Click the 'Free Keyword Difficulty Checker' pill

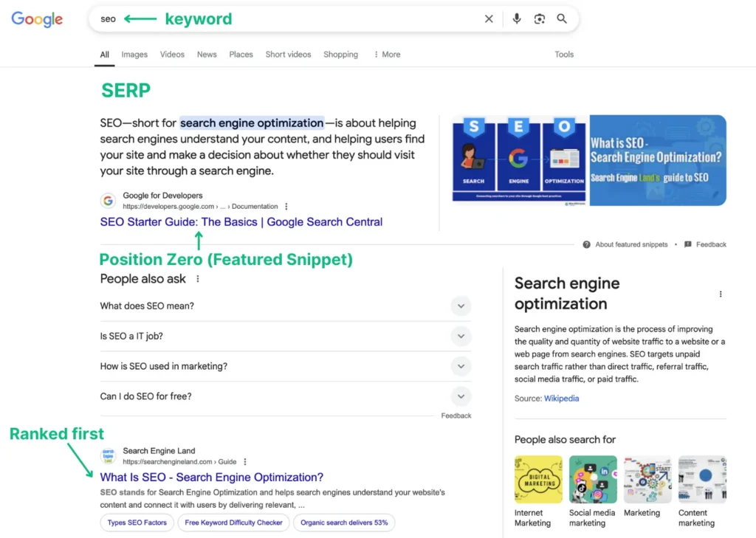(x=233, y=522)
